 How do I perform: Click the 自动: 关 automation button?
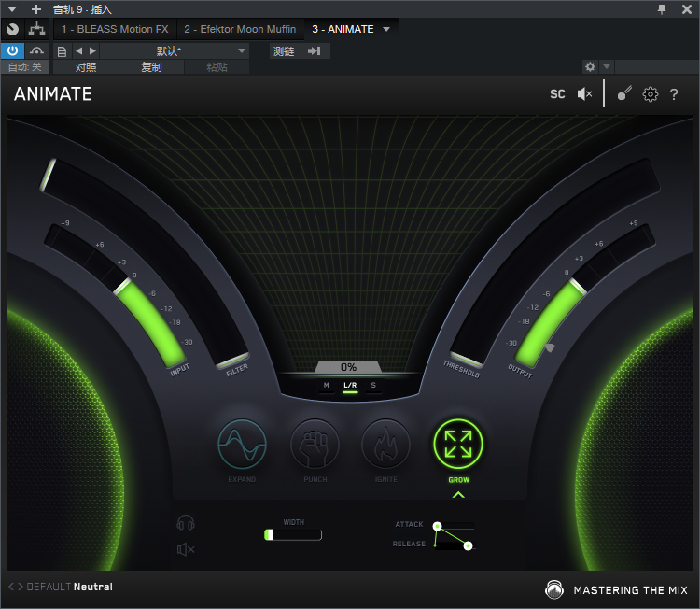24,67
